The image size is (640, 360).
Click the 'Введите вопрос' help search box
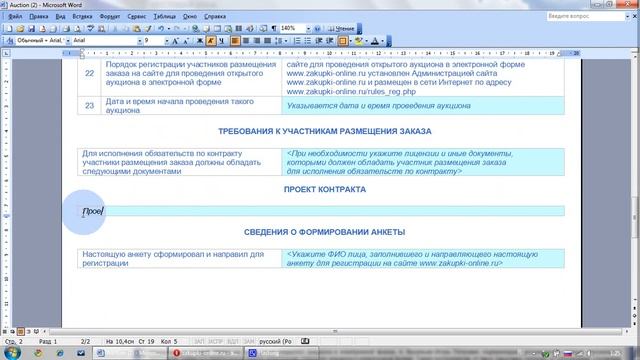tap(586, 16)
